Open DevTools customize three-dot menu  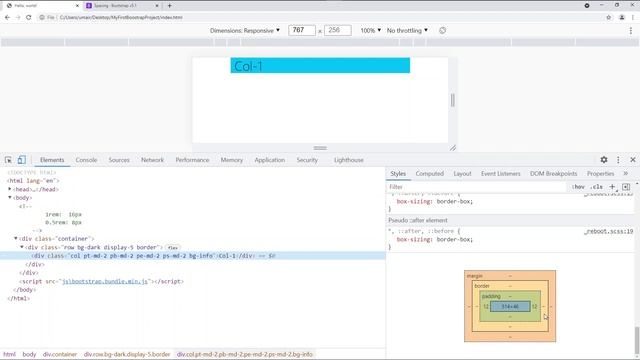pos(618,160)
